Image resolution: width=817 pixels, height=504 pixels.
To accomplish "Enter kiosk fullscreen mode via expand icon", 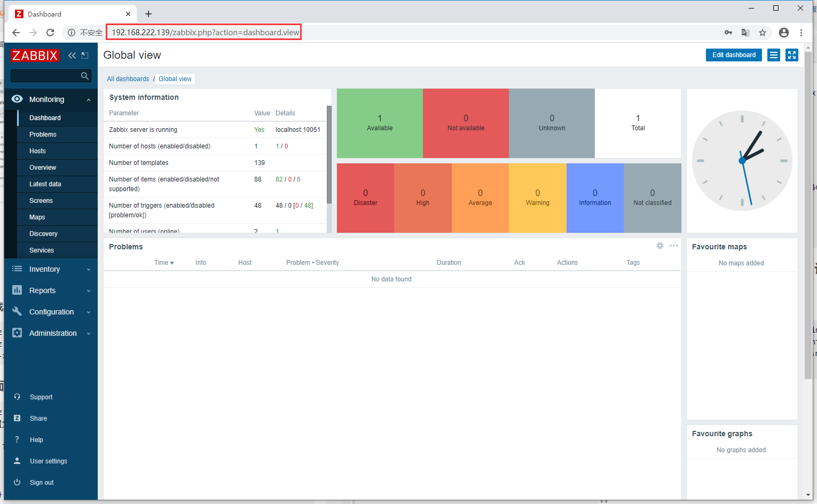I will pyautogui.click(x=792, y=55).
